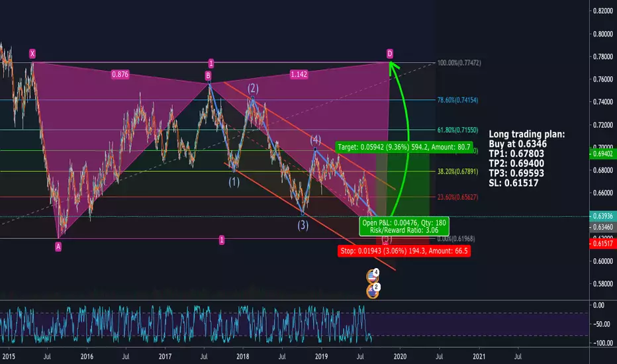This screenshot has width=617, height=364.
Task: Click 2017 on the time axis
Action: pos(165,357)
